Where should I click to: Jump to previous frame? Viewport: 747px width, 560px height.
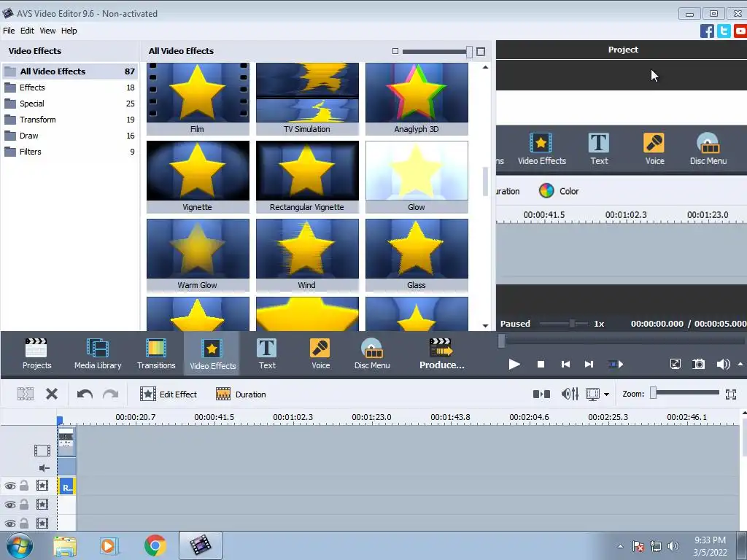click(x=565, y=365)
